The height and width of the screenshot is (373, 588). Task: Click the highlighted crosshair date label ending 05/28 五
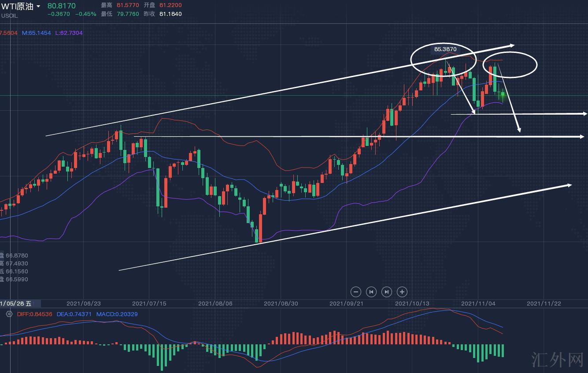(x=20, y=303)
